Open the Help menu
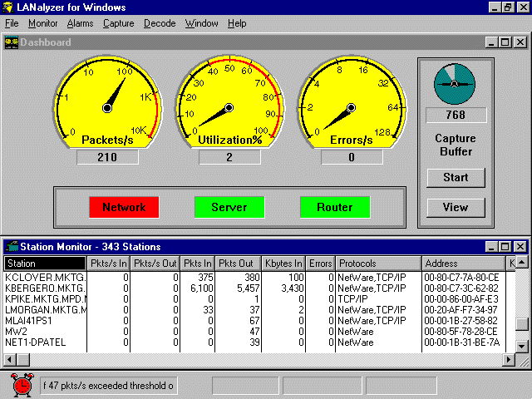532x399 pixels. (237, 23)
